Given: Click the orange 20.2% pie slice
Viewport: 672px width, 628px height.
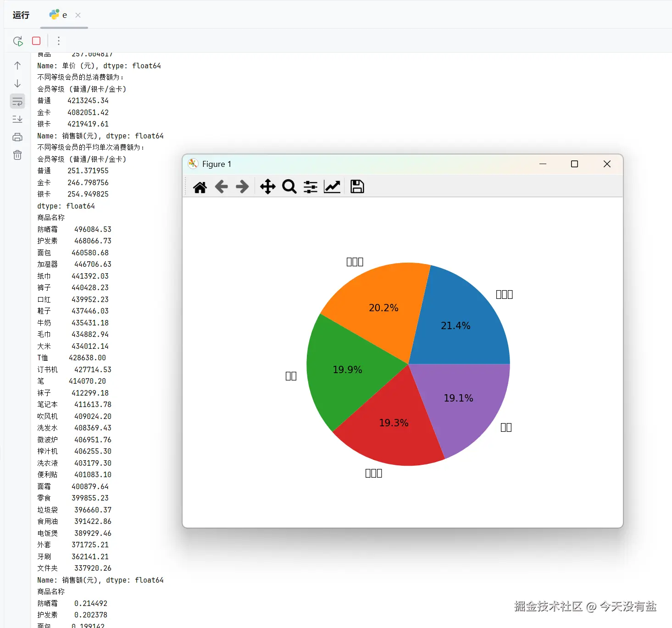Looking at the screenshot, I should click(x=383, y=308).
